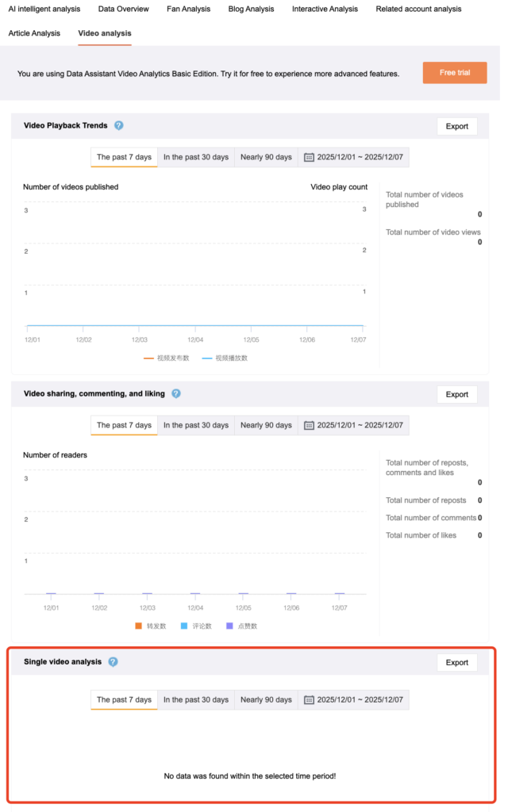Image resolution: width=508 pixels, height=812 pixels.
Task: Open calendar icon in Video sharing section
Action: (309, 425)
